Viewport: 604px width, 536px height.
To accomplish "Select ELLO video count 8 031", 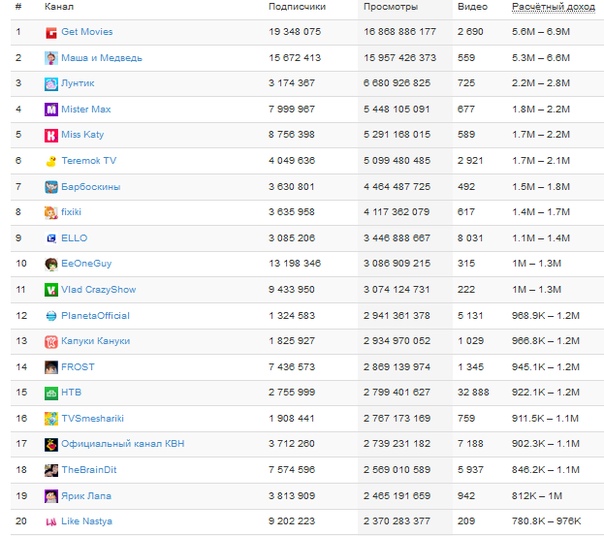I will [470, 238].
